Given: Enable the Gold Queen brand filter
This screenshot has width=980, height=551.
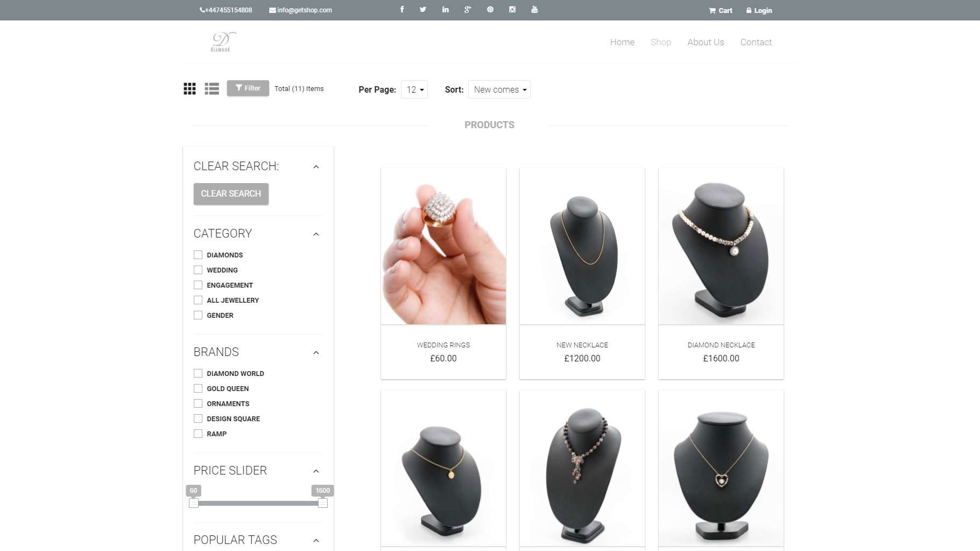Looking at the screenshot, I should click(x=198, y=388).
